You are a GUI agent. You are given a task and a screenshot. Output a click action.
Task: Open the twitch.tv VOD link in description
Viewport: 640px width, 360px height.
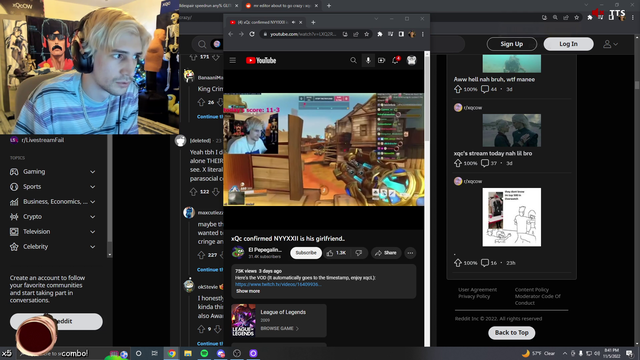(278, 284)
